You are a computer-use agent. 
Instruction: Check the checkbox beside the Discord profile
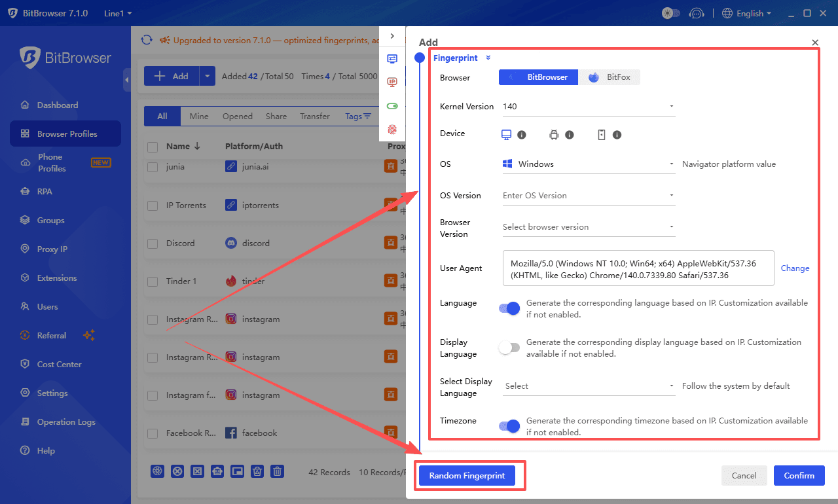(152, 243)
